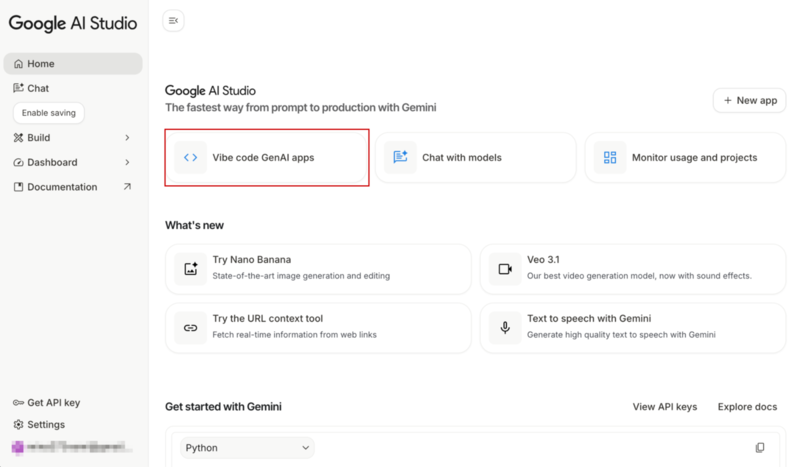Click the Dashboard gauge icon in sidebar
The height and width of the screenshot is (467, 800).
18,162
